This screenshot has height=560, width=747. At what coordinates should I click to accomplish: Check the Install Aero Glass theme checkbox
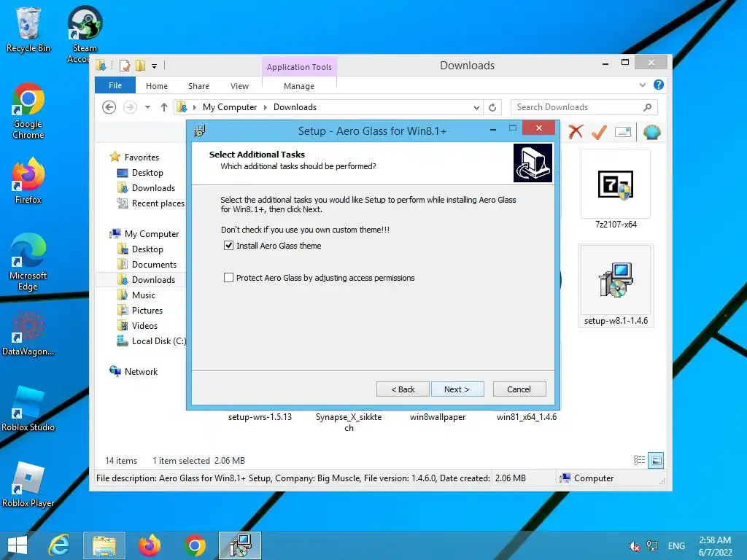pos(228,246)
